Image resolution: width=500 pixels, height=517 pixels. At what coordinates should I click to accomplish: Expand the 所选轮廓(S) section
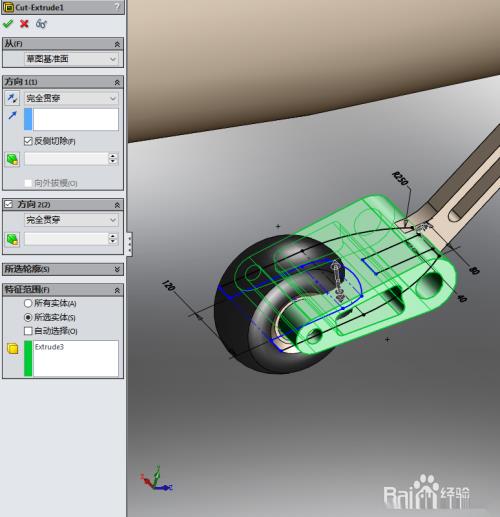117,269
